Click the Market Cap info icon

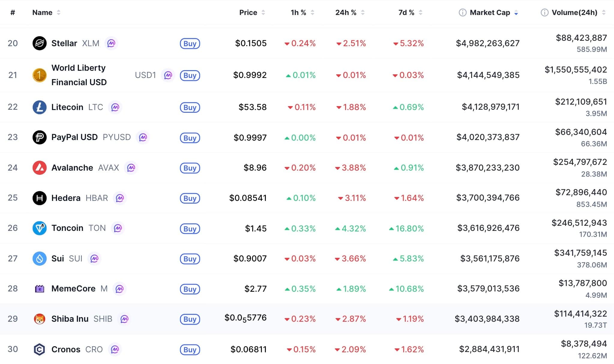tap(462, 13)
